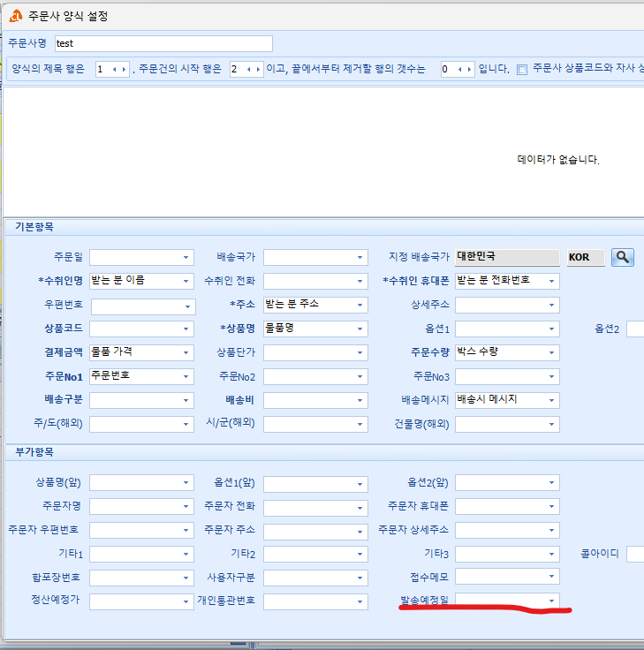Open the 옵션1(앞) dropdown
The height and width of the screenshot is (650, 644).
(360, 484)
